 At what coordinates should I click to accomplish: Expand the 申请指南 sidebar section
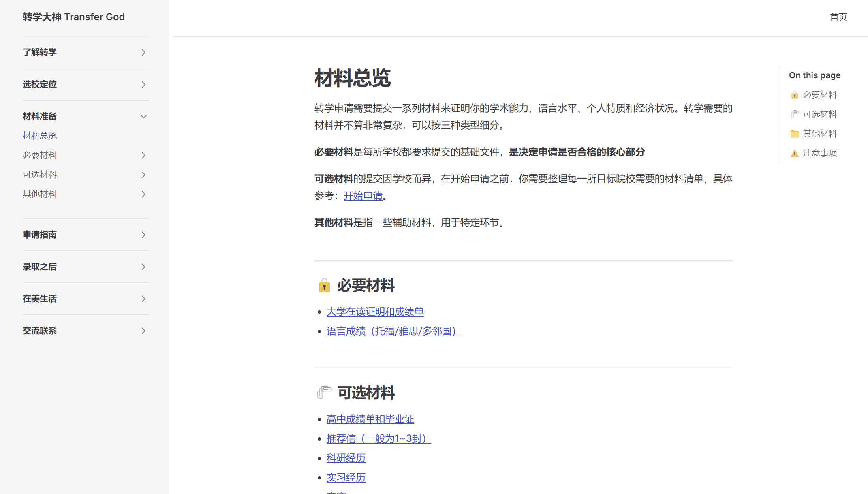(x=143, y=235)
